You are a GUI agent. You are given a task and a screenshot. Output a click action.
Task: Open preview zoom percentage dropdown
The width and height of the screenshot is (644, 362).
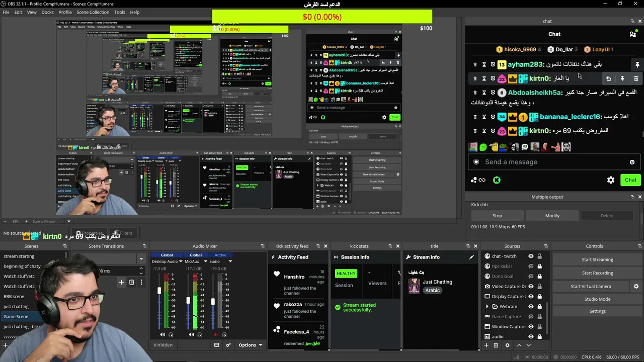[16, 221]
